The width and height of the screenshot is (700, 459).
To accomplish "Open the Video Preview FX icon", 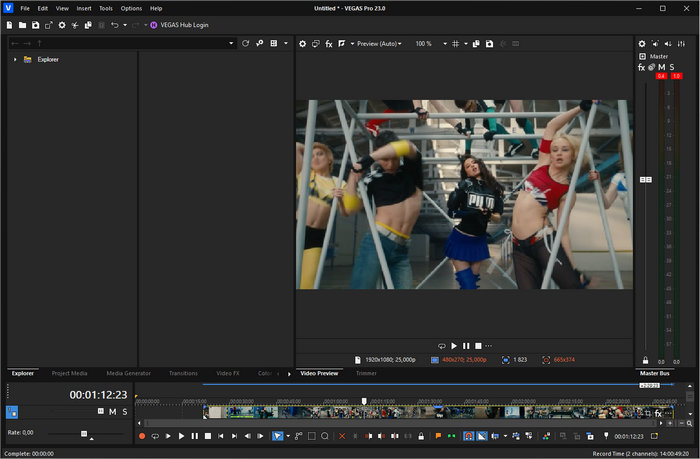I will 329,44.
